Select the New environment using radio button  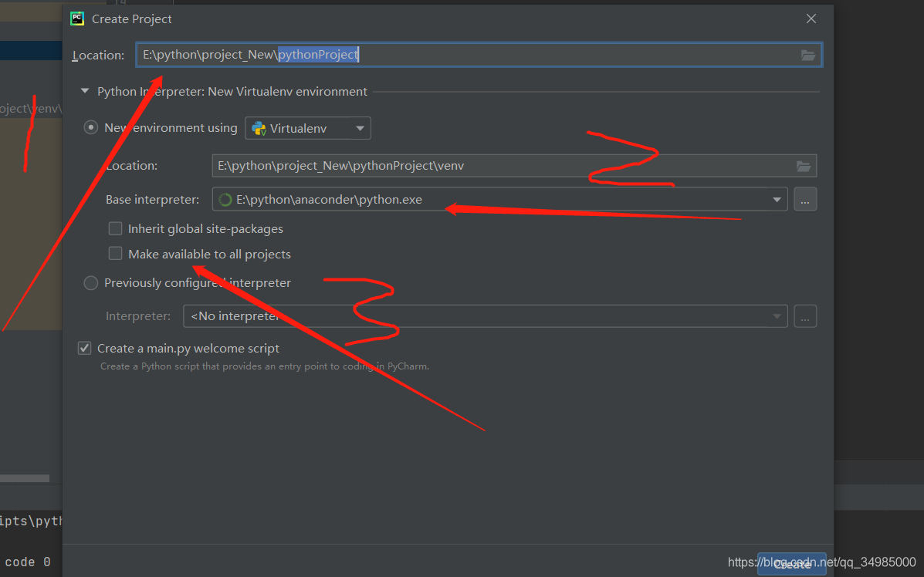pyautogui.click(x=91, y=128)
